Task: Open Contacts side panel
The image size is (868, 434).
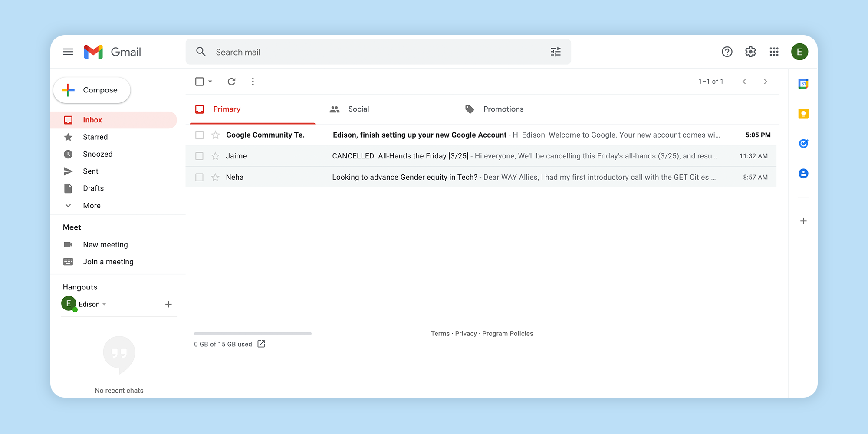Action: 803,174
